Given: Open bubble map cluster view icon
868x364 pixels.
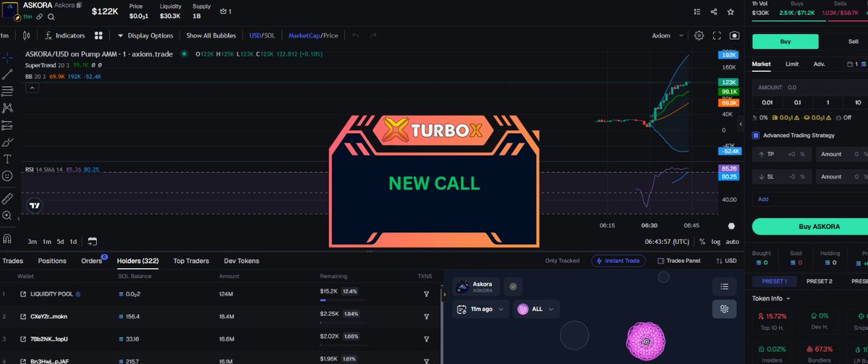Looking at the screenshot, I should [x=723, y=309].
